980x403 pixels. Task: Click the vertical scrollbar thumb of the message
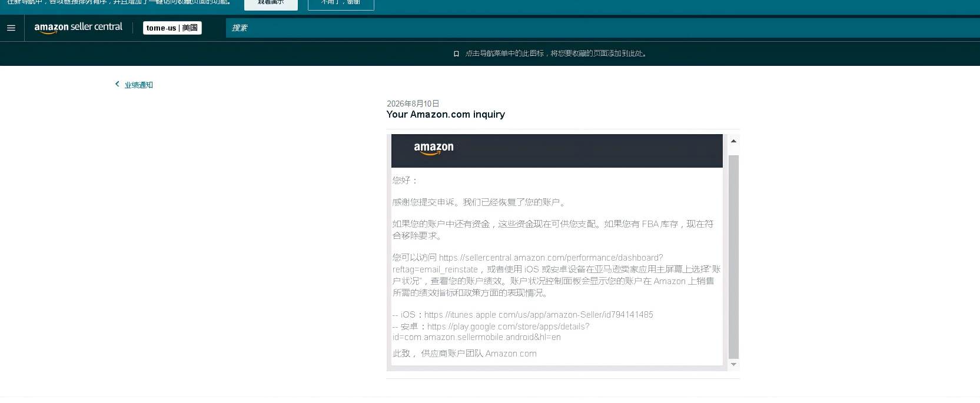click(x=733, y=257)
